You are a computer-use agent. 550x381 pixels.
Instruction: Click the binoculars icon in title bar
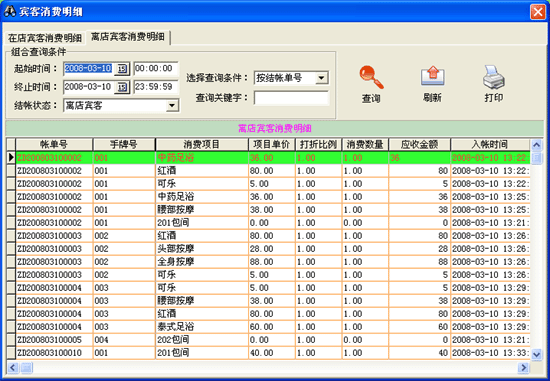pyautogui.click(x=9, y=11)
